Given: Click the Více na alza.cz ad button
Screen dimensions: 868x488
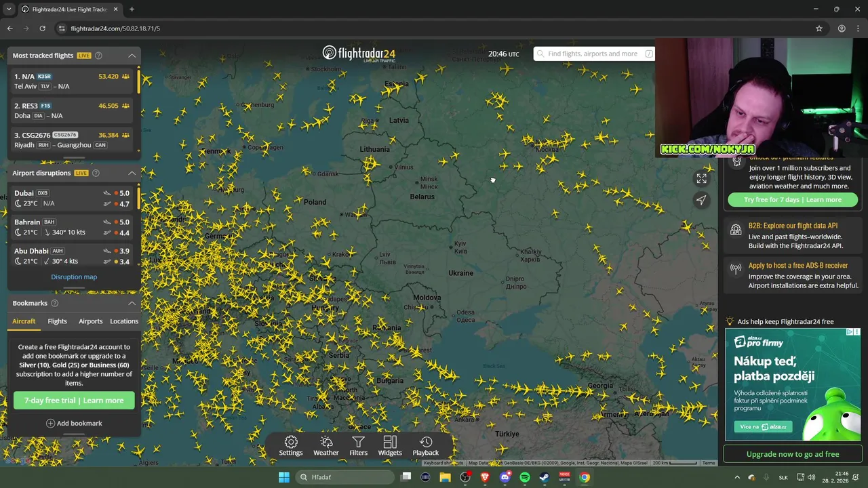Looking at the screenshot, I should tap(763, 427).
